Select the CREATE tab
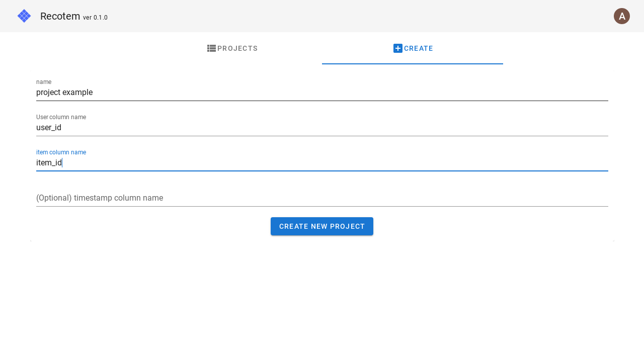Viewport: 644px width, 362px height. point(413,48)
